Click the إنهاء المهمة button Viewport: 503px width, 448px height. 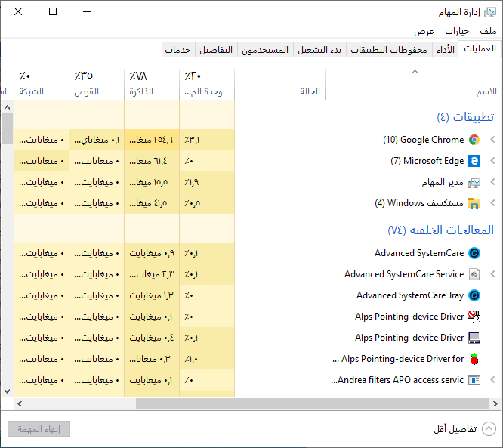[39, 429]
